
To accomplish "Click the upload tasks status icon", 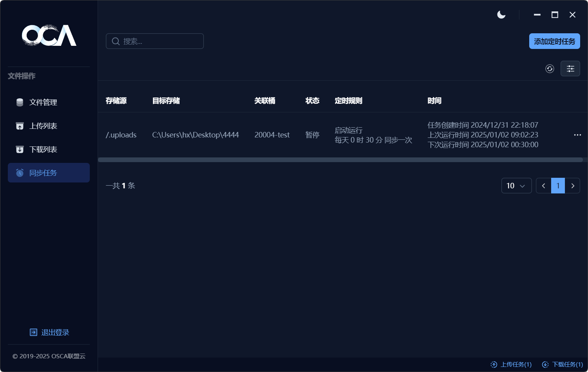I will (x=494, y=365).
